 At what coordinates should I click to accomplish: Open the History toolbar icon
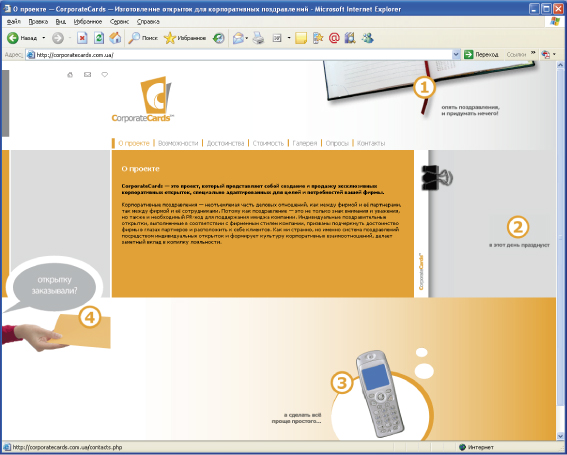pyautogui.click(x=218, y=38)
